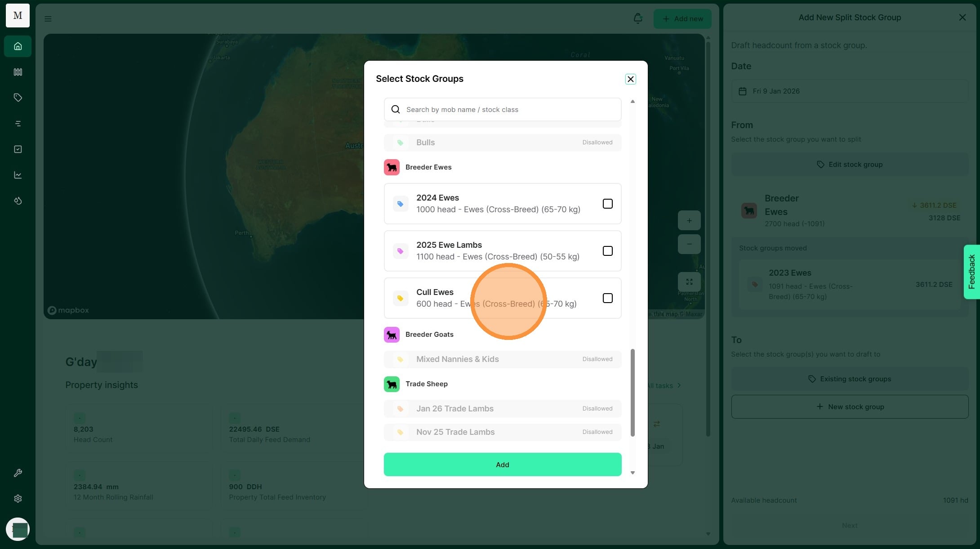Open the Edit stock group option
980x549 pixels.
click(849, 165)
